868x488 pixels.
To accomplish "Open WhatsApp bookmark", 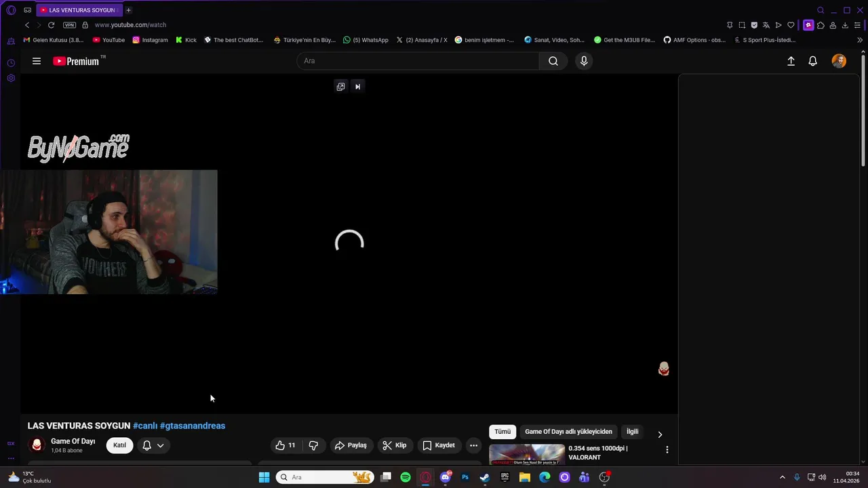I will tap(366, 40).
